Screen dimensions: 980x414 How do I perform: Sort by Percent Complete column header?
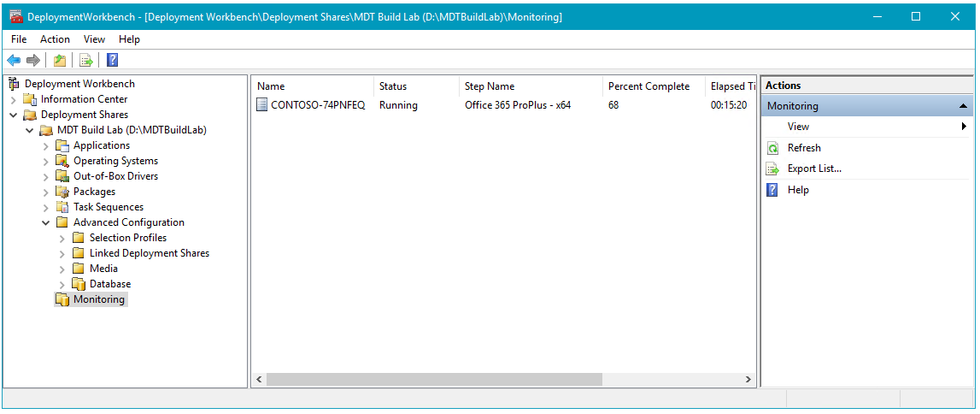click(648, 86)
